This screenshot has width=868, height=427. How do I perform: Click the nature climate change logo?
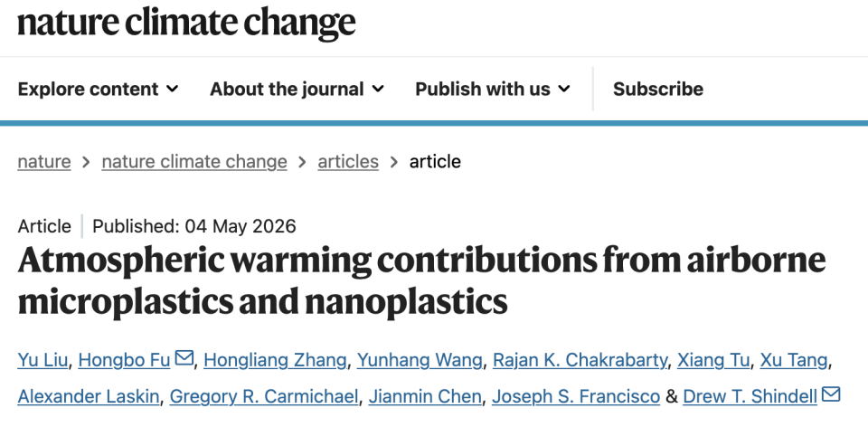[x=186, y=24]
